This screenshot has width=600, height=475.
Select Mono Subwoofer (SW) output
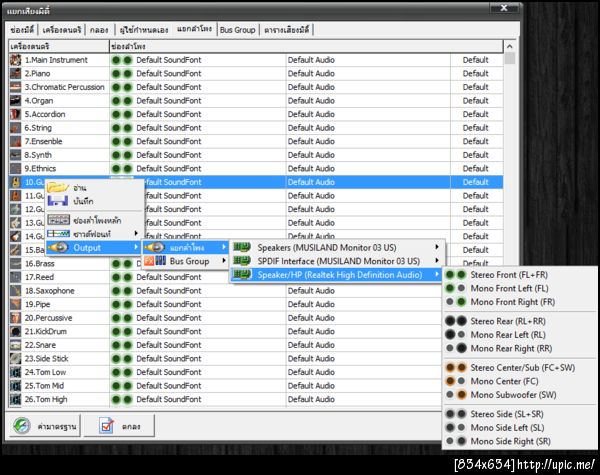518,395
